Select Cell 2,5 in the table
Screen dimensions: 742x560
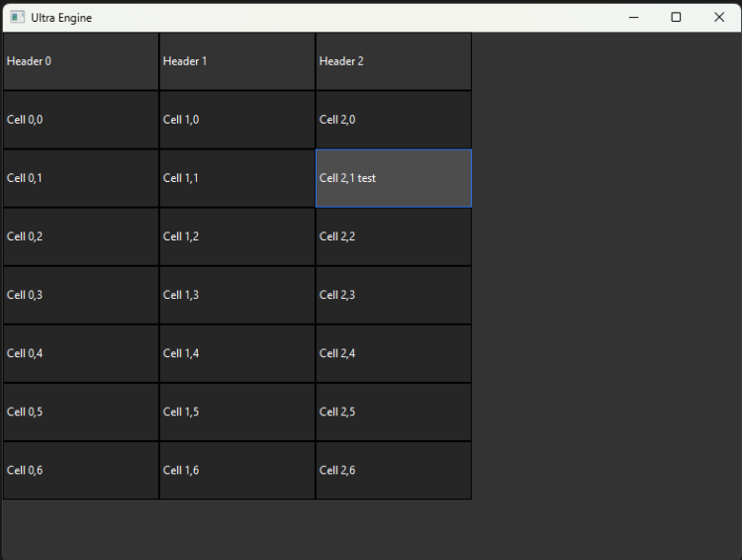[393, 412]
